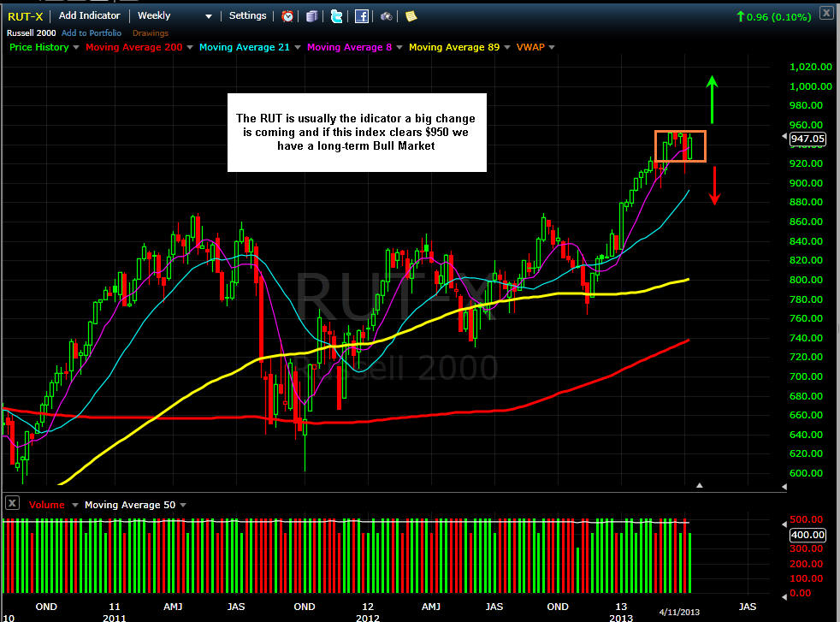840x622 pixels.
Task: Open the yellow sticky note icon
Action: (411, 16)
